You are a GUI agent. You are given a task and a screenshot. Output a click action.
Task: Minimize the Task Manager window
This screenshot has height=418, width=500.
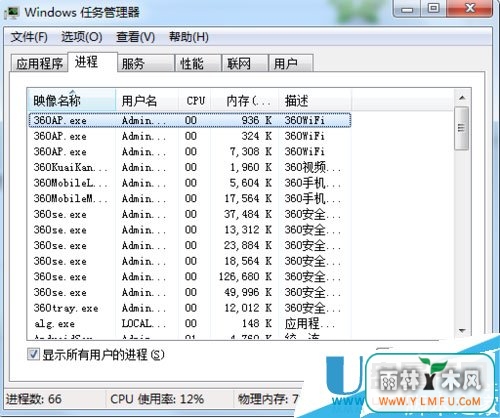point(407,9)
